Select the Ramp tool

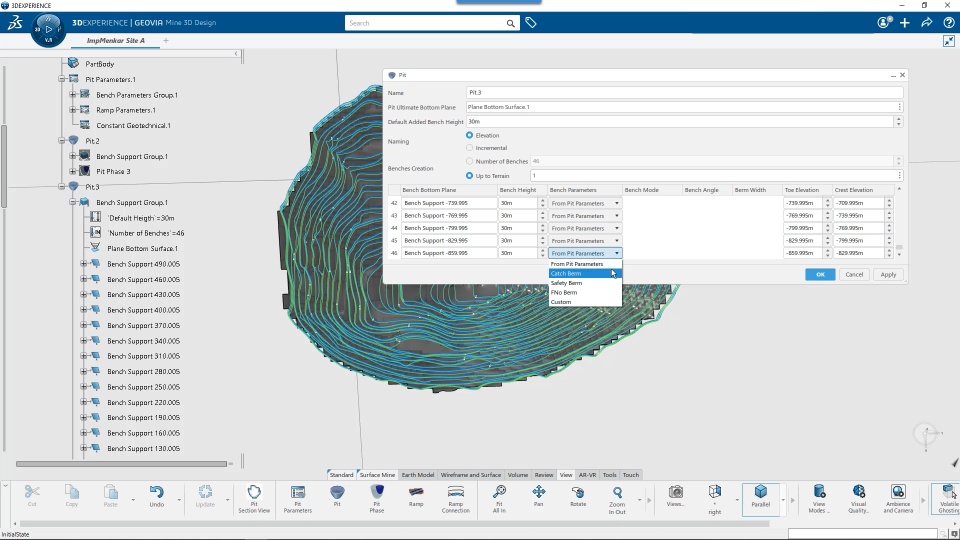click(416, 496)
